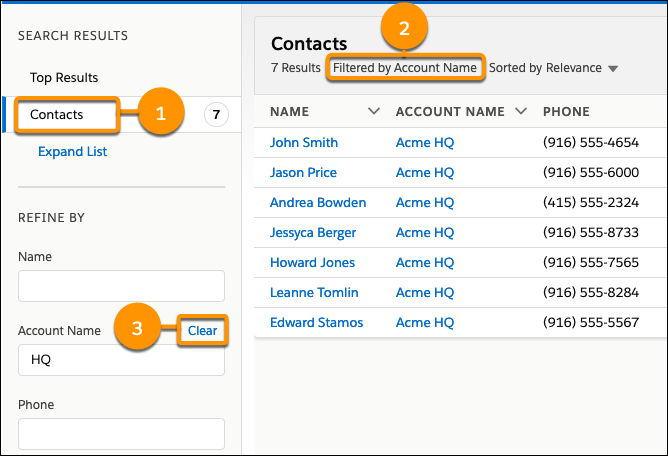This screenshot has width=668, height=456.
Task: Expand the Sorted by Relevance dropdown arrow
Action: click(613, 69)
